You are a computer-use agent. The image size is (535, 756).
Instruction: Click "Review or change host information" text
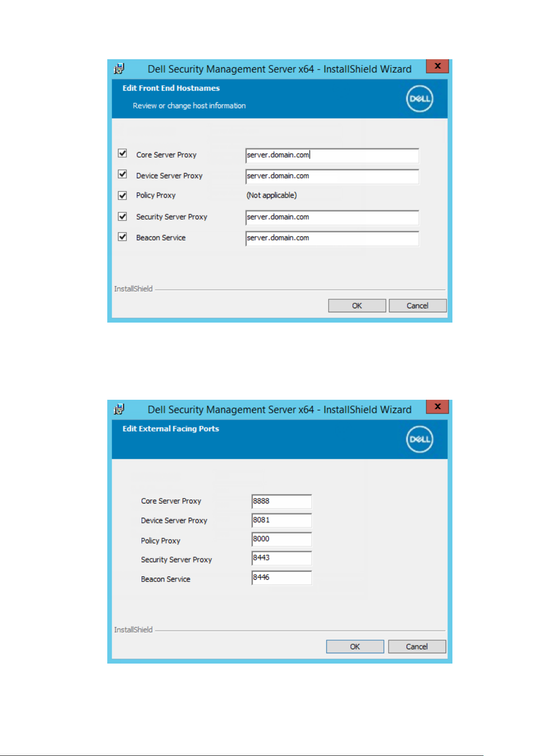tap(189, 106)
